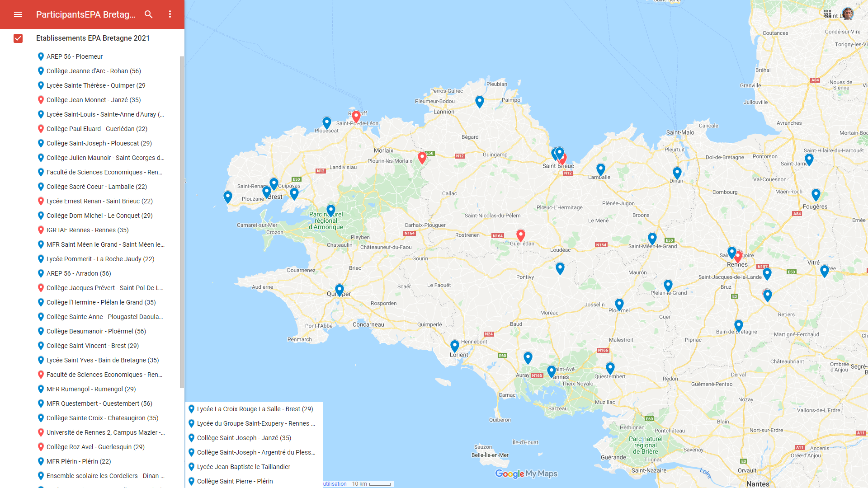868x488 pixels.
Task: Click the blue pin near Paimpol
Action: pos(480,102)
